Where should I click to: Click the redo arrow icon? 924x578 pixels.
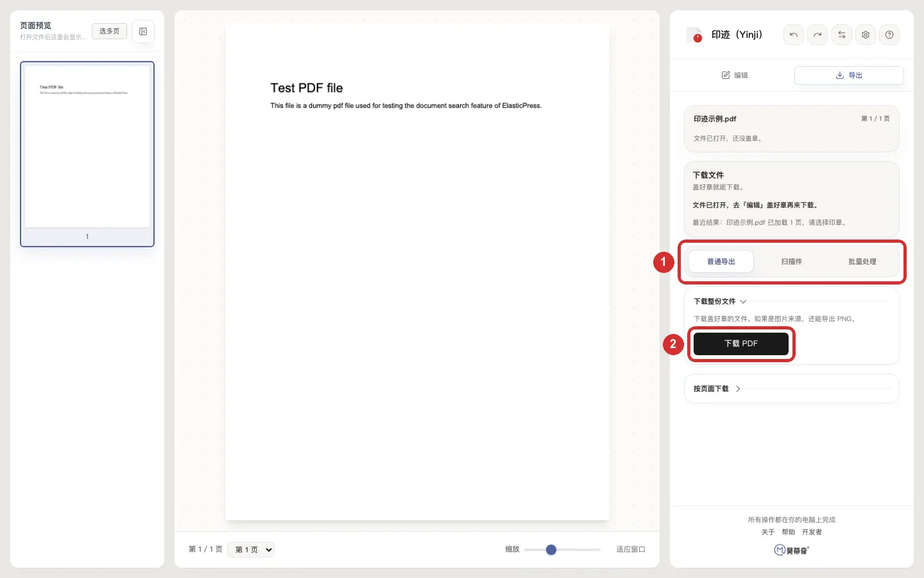click(x=817, y=35)
